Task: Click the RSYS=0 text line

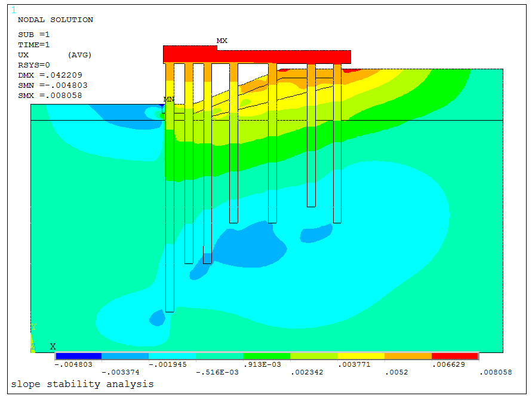Action: [x=34, y=65]
